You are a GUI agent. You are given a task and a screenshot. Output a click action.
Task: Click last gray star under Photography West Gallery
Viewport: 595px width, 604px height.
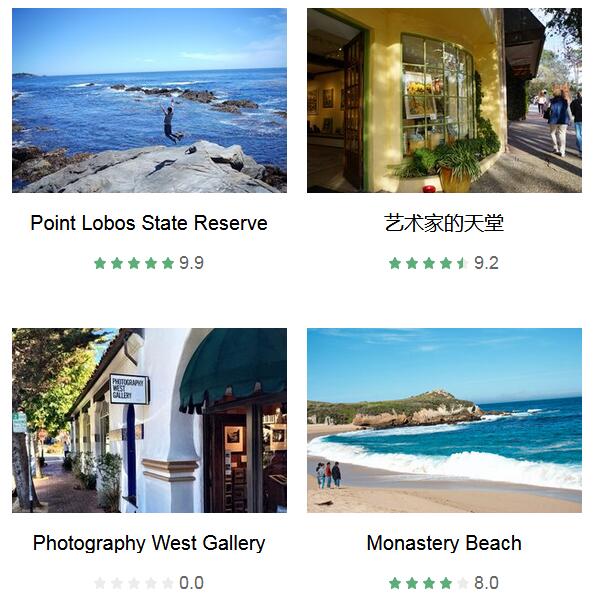pyautogui.click(x=168, y=583)
